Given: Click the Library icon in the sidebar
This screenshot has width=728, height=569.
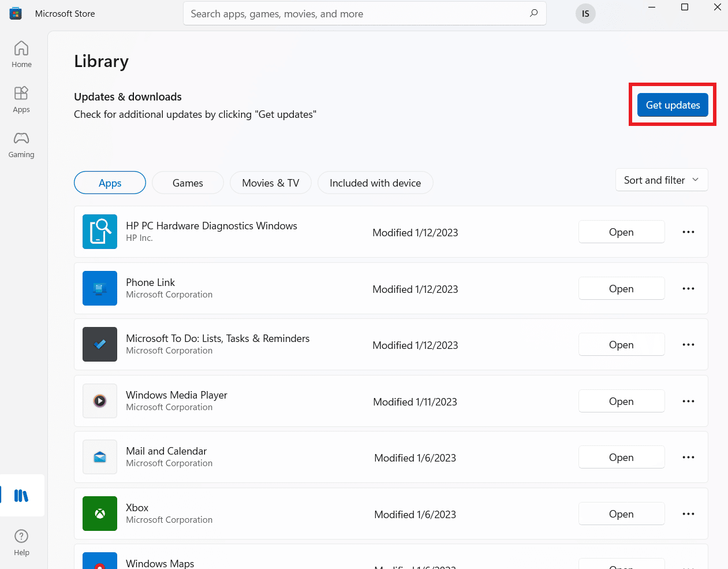Looking at the screenshot, I should click(x=21, y=495).
